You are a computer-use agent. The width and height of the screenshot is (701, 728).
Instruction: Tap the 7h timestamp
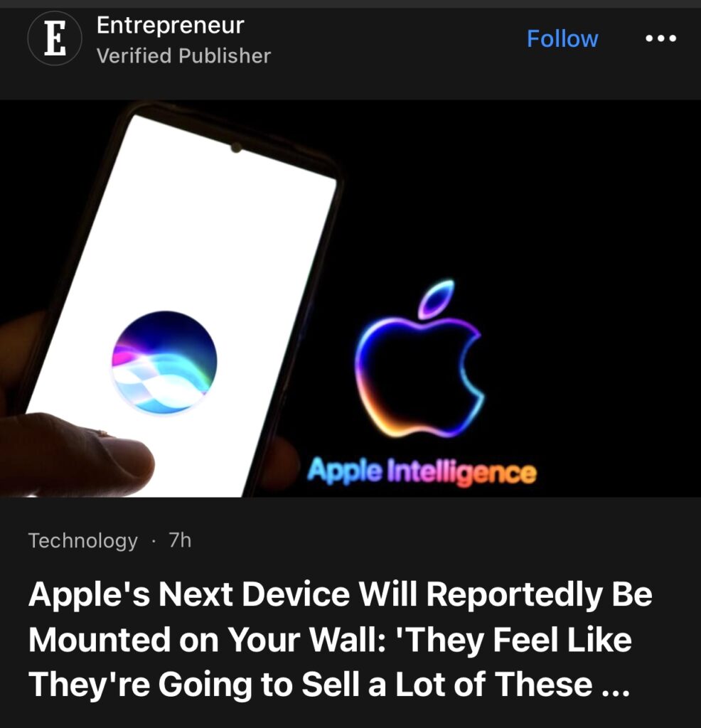180,540
